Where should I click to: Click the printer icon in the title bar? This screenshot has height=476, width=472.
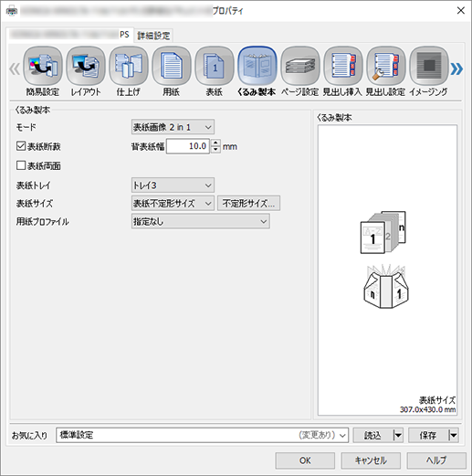12,11
